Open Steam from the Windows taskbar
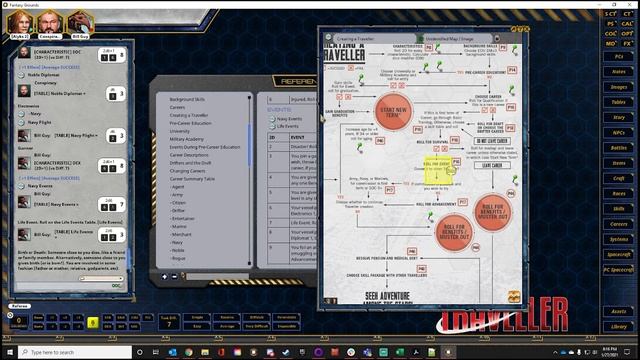 click(286, 352)
